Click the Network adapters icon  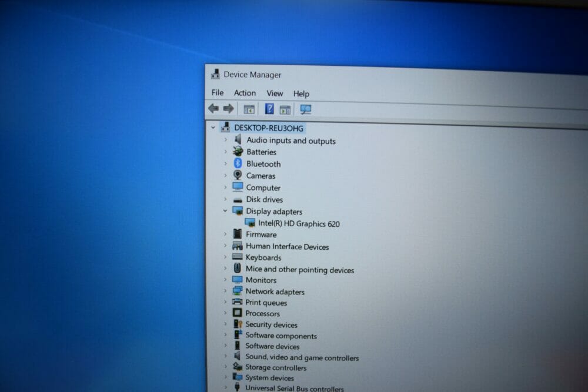[238, 290]
